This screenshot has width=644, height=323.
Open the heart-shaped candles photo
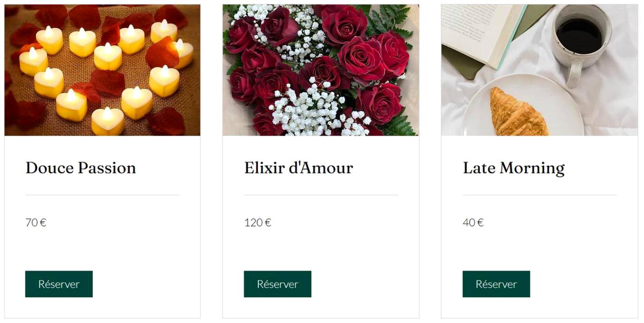(102, 70)
